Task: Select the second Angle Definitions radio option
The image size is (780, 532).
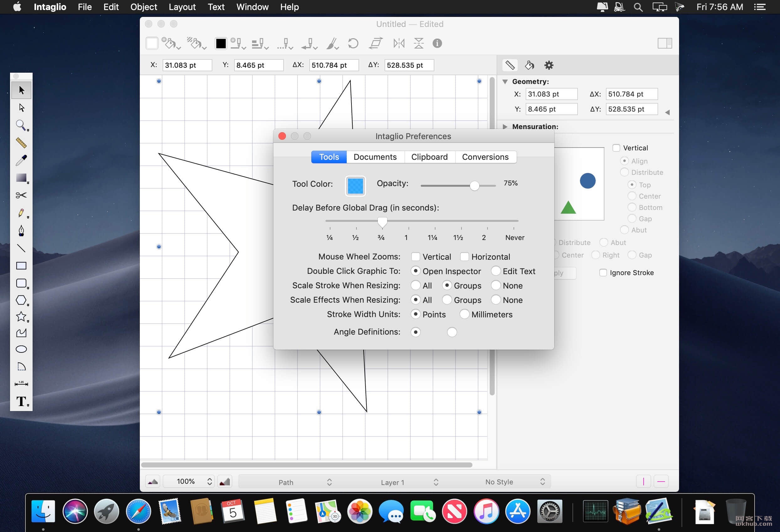Action: click(x=452, y=332)
